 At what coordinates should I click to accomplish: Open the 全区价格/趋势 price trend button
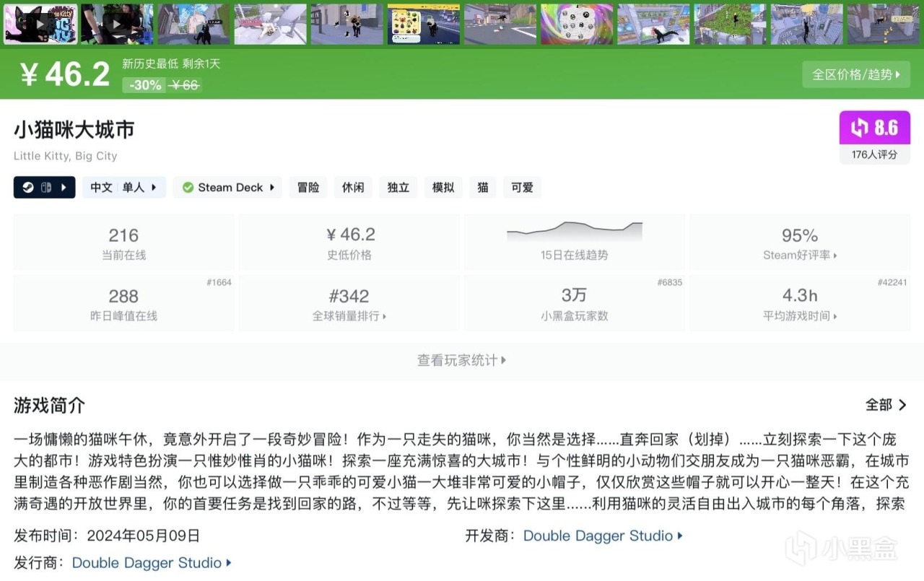(856, 74)
